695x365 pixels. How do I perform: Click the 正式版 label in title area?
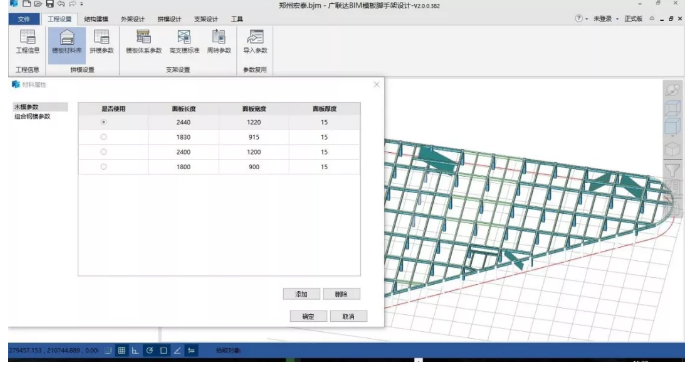tap(633, 19)
